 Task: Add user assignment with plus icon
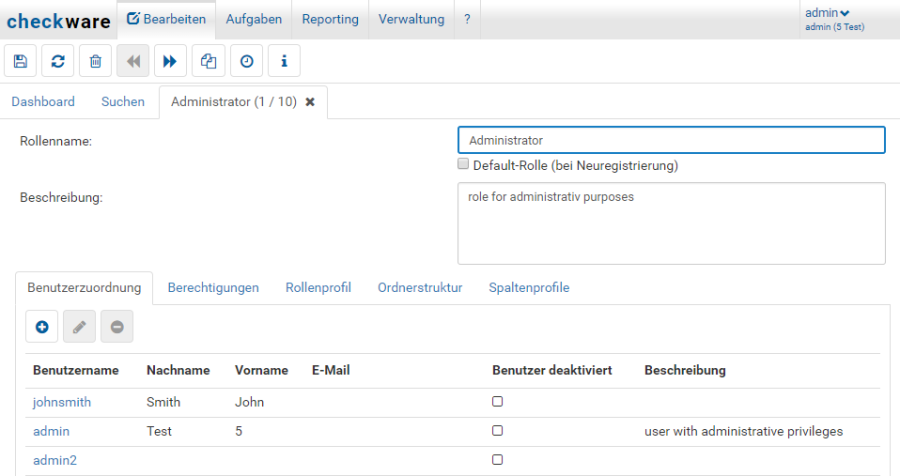(42, 326)
